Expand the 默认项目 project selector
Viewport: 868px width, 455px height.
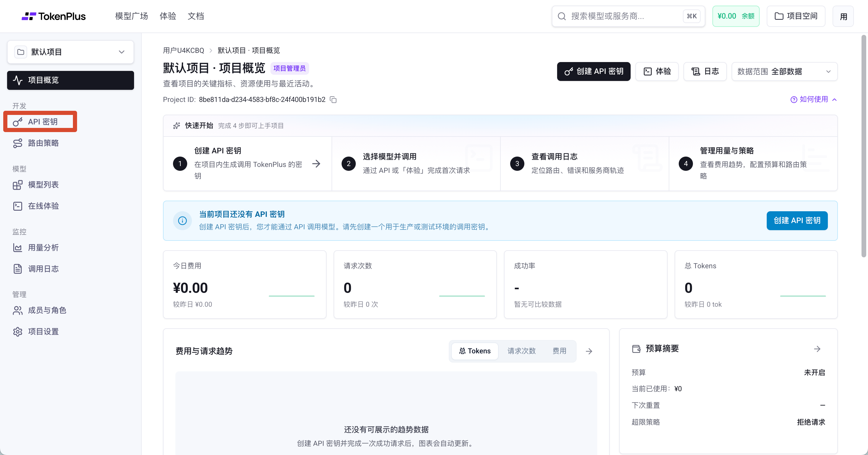[71, 52]
